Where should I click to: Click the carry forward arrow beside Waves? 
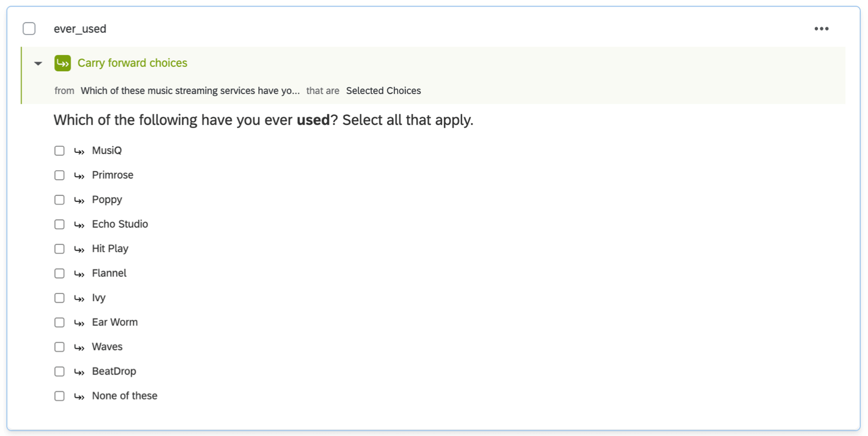coord(79,347)
